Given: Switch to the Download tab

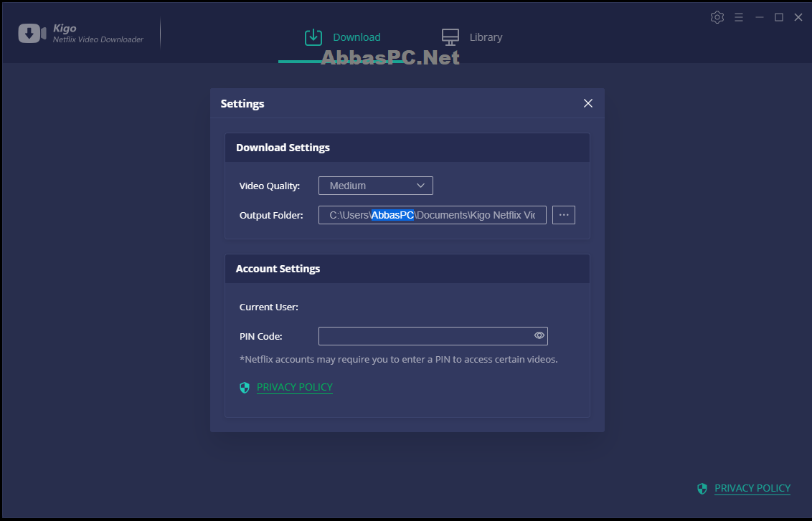Looking at the screenshot, I should [x=343, y=37].
